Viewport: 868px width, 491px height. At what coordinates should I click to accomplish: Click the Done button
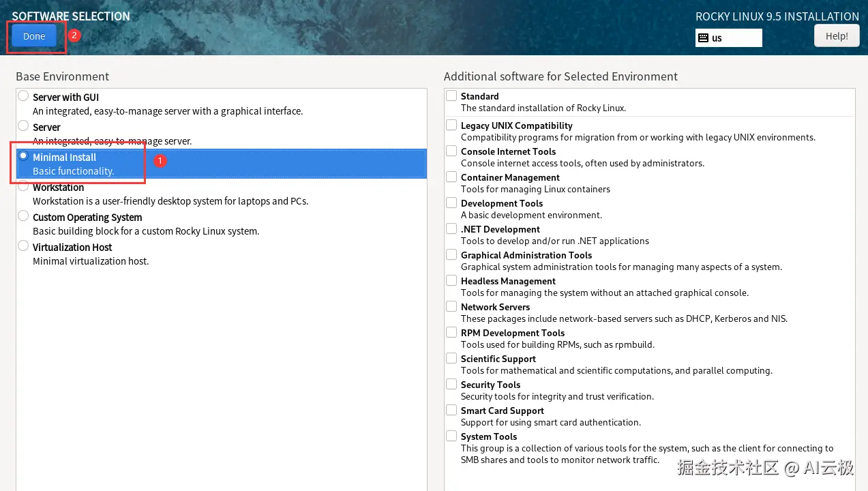(x=34, y=36)
